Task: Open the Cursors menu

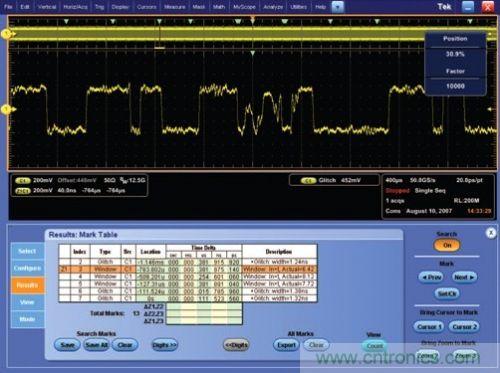Action: click(146, 7)
